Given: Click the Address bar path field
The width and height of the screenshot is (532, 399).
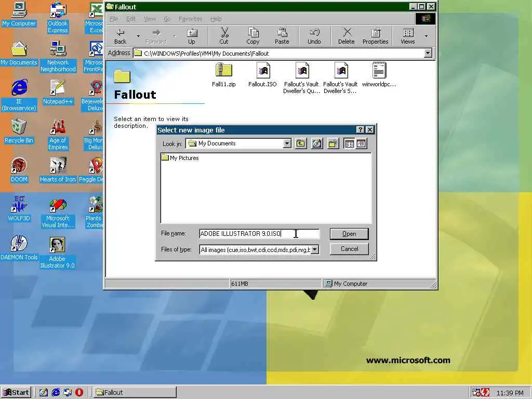Looking at the screenshot, I should coord(278,54).
